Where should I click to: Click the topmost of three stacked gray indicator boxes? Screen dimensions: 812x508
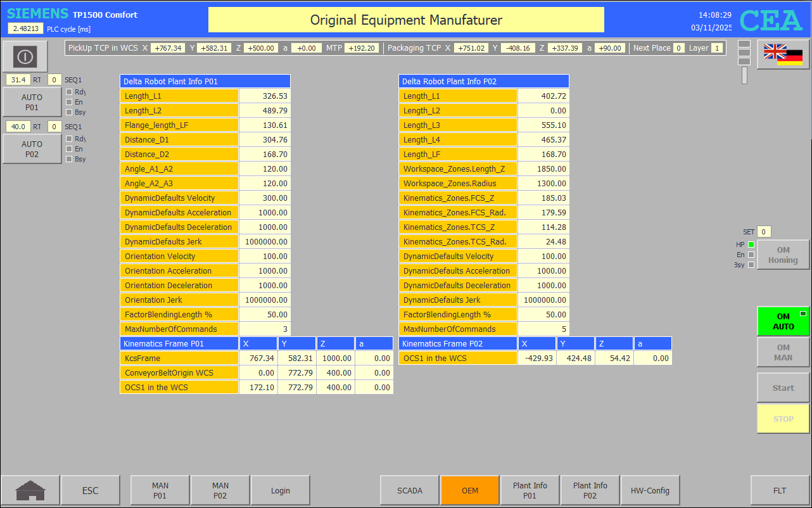pos(744,44)
